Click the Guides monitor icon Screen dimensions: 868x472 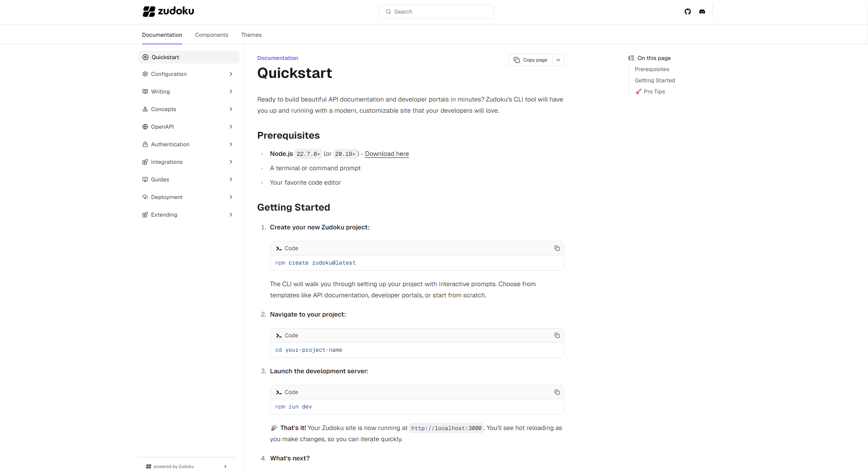pyautogui.click(x=145, y=179)
